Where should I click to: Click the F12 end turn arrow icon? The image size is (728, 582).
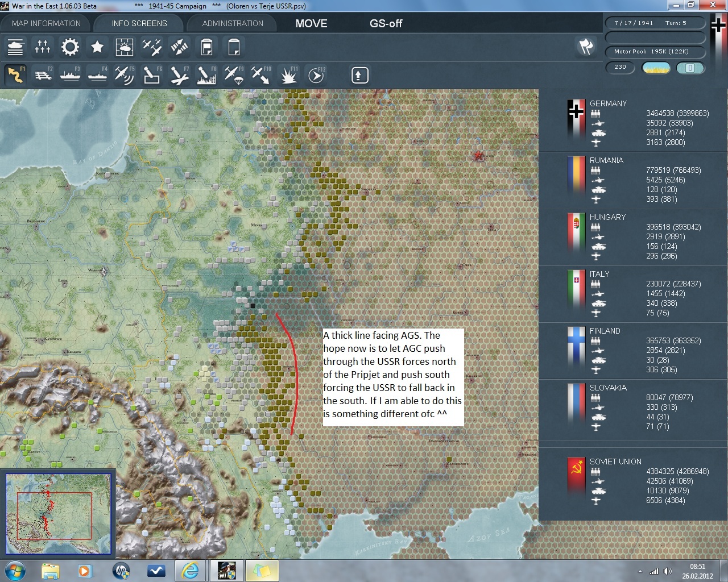[x=316, y=75]
